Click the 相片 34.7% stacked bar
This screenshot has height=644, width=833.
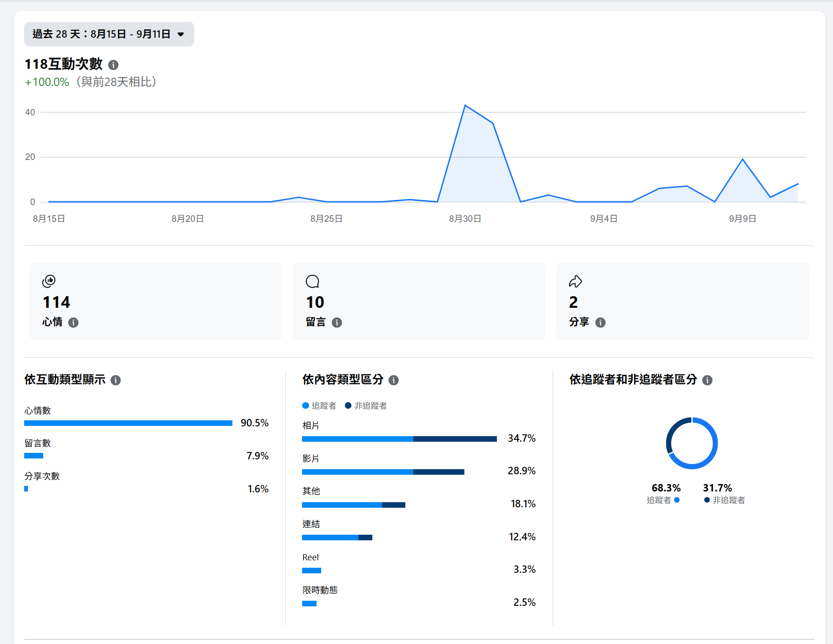399,439
